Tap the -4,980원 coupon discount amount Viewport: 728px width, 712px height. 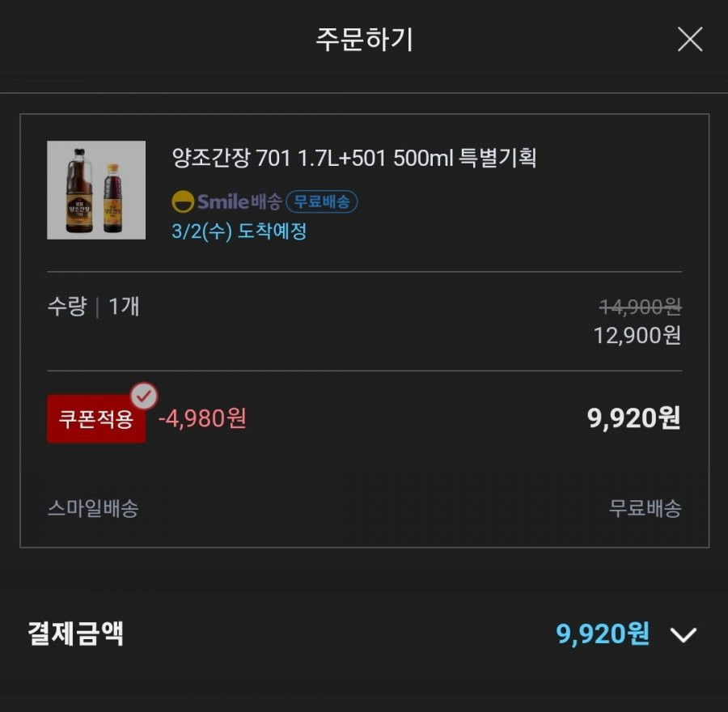tap(202, 418)
